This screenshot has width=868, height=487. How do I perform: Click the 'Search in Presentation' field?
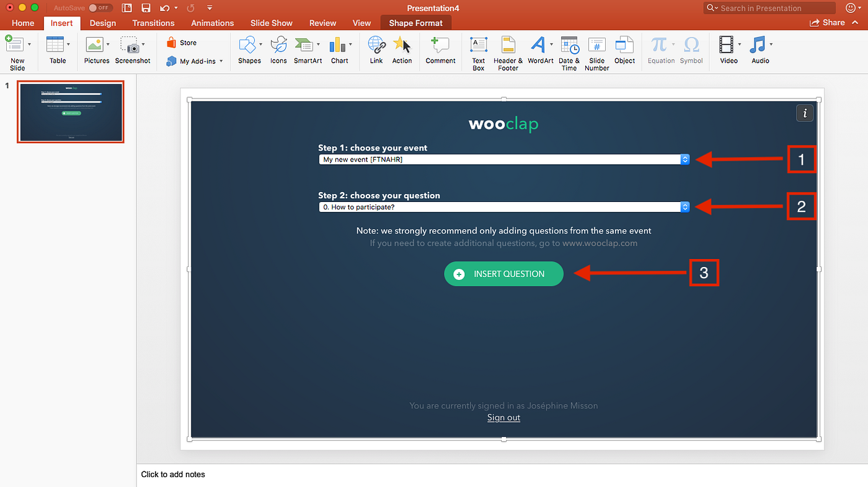coord(769,8)
